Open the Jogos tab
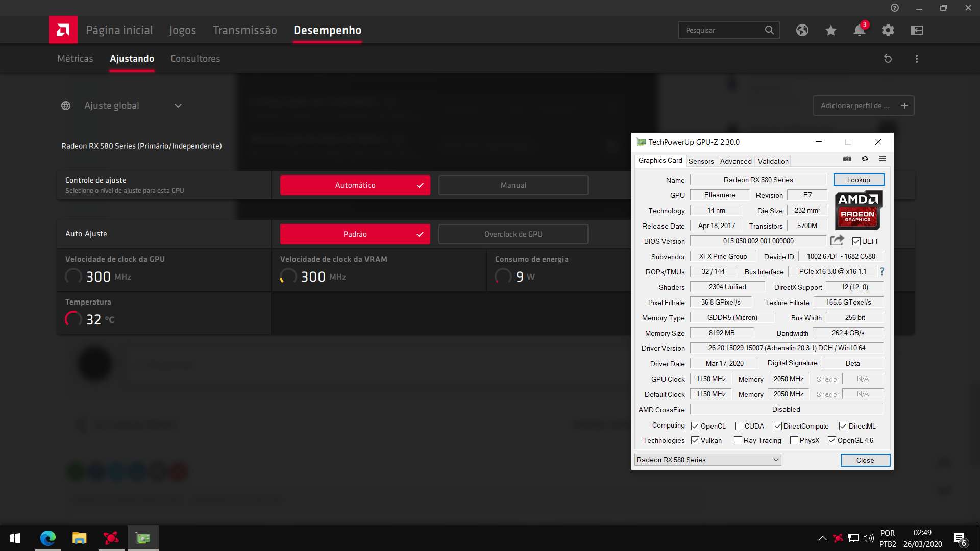This screenshot has height=551, width=980. [183, 30]
